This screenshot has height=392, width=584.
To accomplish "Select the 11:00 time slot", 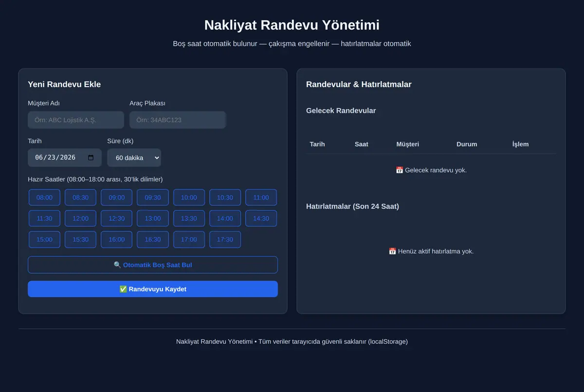I will [x=261, y=197].
